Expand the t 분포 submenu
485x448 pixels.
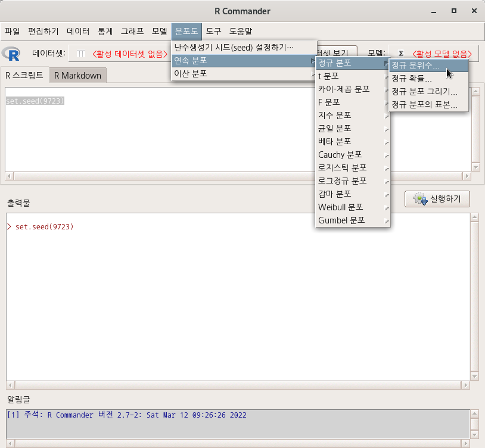(x=353, y=76)
